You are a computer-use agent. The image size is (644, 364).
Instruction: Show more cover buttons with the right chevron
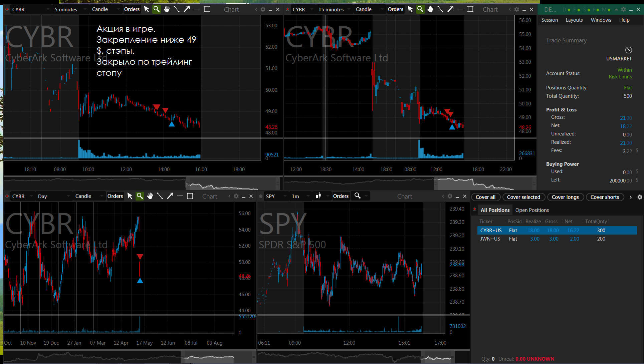(630, 197)
